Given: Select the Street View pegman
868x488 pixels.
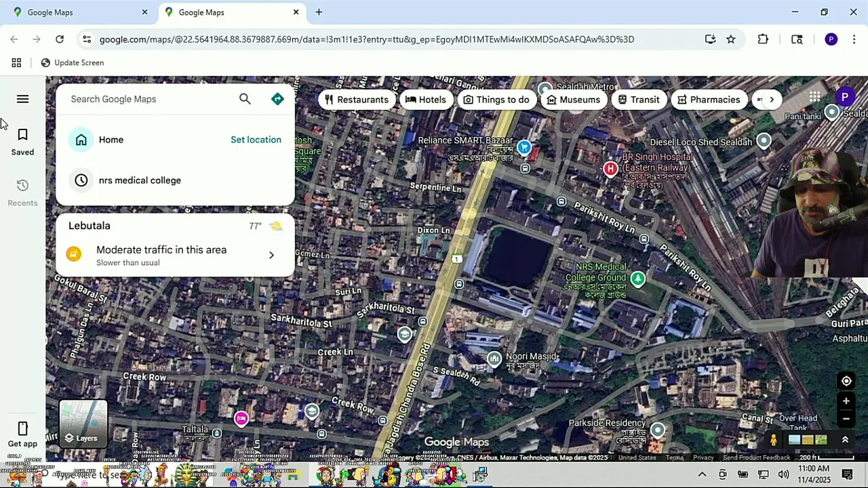Looking at the screenshot, I should (x=773, y=440).
